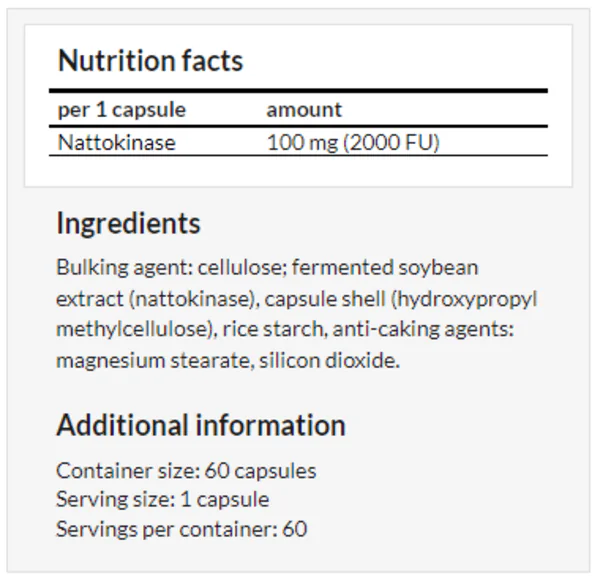The height and width of the screenshot is (576, 600).
Task: Click the Ingredients heading
Action: pos(128,223)
